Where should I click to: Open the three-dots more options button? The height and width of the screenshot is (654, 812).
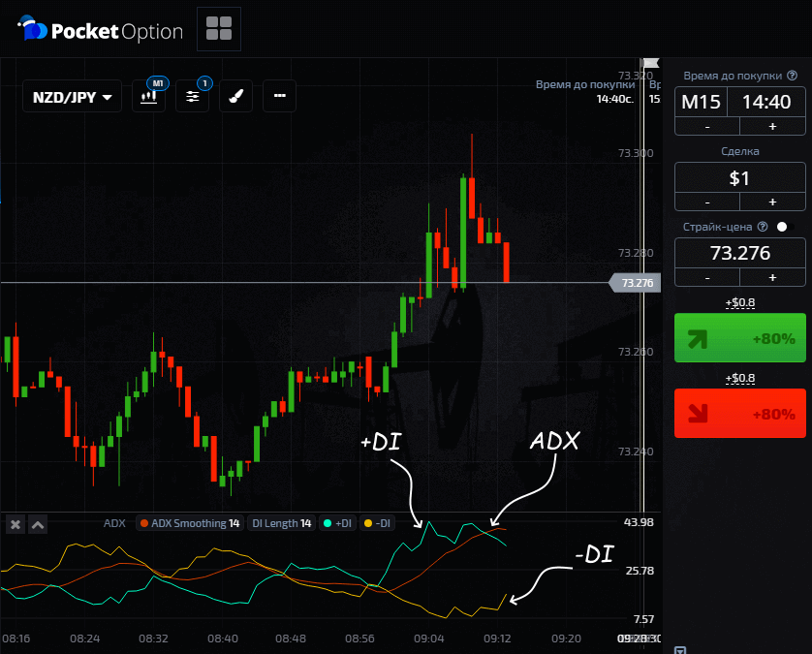tap(279, 96)
